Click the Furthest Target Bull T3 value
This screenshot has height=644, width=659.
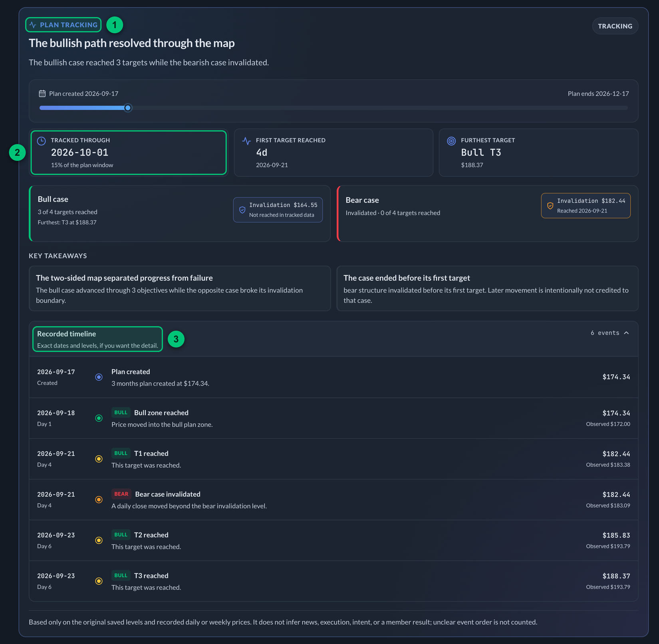pos(481,153)
